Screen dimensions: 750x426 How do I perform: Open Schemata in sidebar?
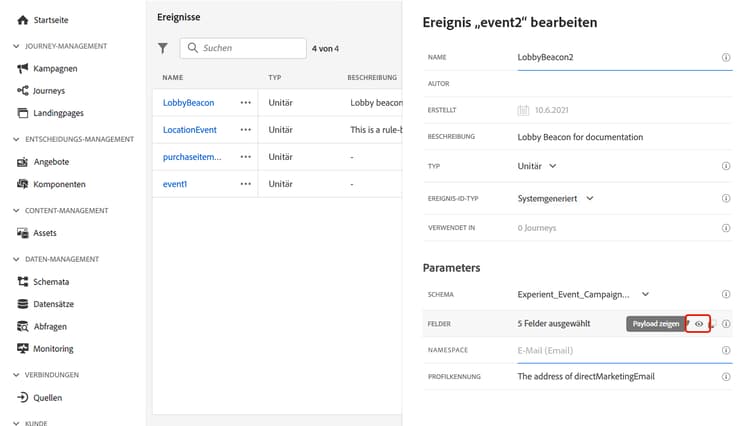pyautogui.click(x=51, y=282)
